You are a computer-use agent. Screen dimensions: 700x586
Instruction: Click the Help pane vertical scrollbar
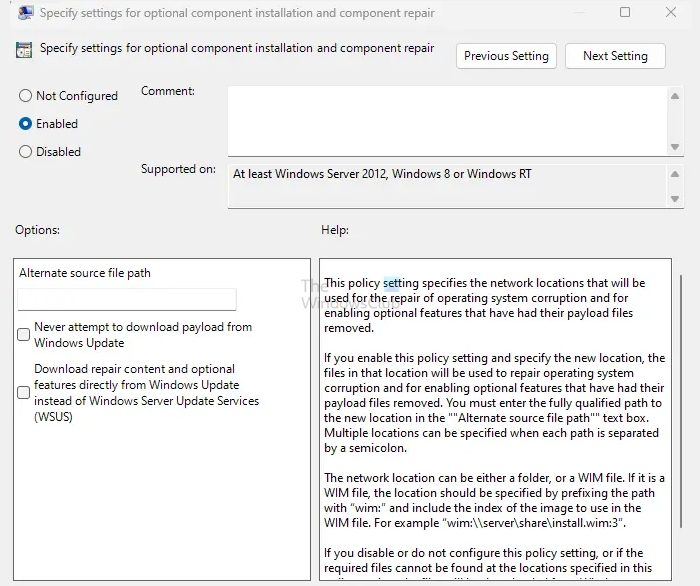(675, 400)
